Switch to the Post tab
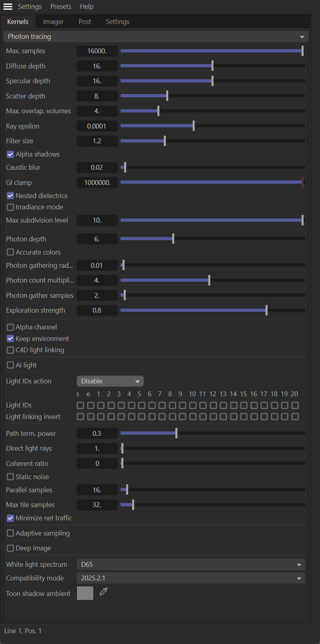The image size is (320, 644). [x=85, y=22]
